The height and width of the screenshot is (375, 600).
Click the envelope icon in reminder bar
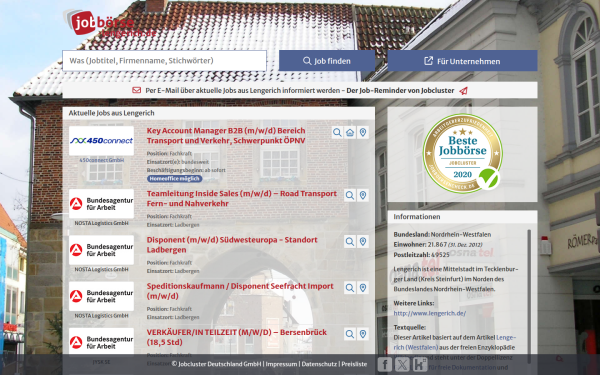coord(137,90)
